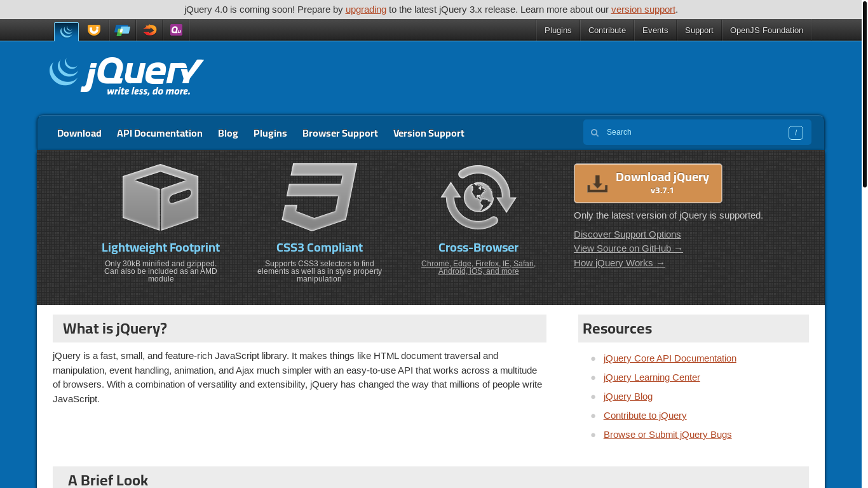868x488 pixels.
Task: Click the slash shortcut key badge
Action: (x=796, y=133)
